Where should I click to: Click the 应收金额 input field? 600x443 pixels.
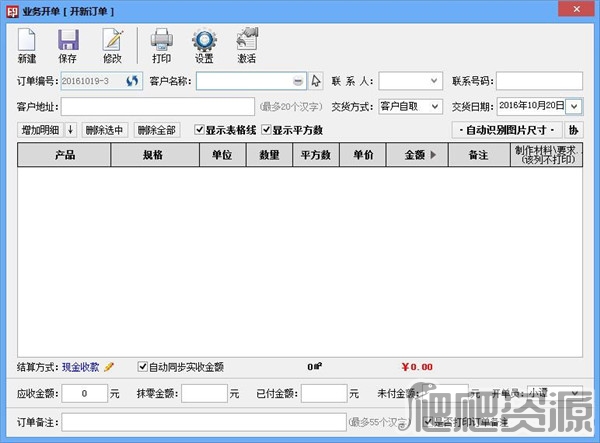click(x=85, y=393)
